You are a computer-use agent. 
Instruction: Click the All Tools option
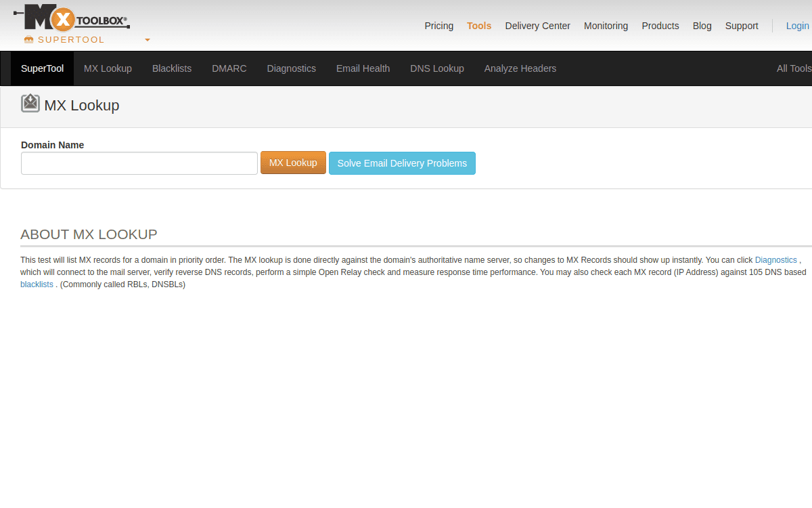(793, 68)
